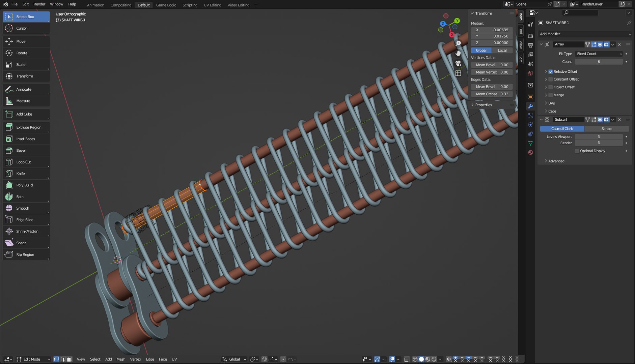Disable the Relative Offset checkbox

point(551,71)
